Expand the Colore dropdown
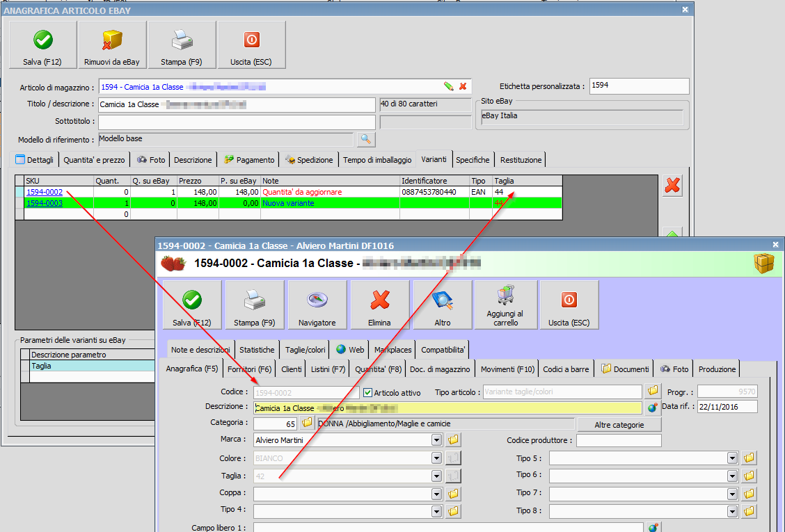Viewport: 785px width, 532px height. tap(436, 458)
